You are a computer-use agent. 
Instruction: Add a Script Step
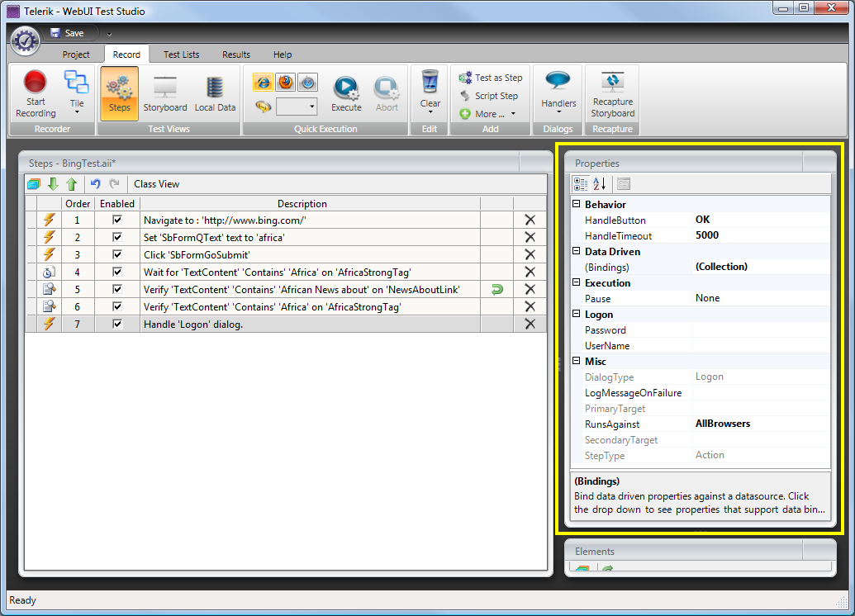489,96
